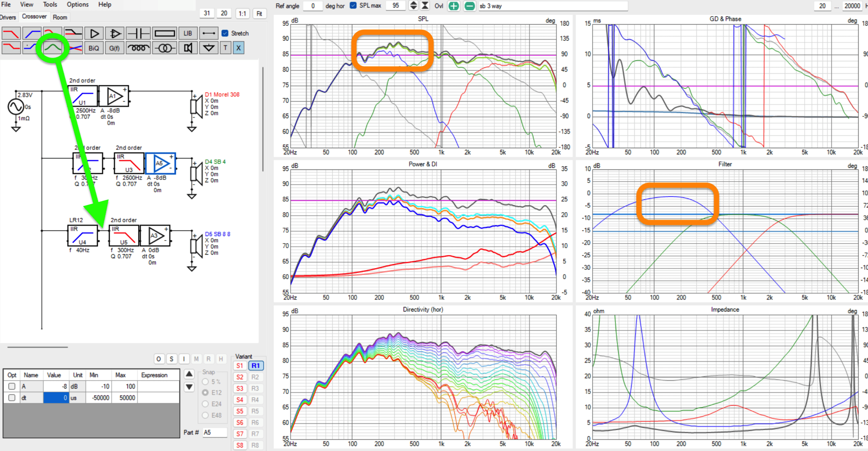Select the A3 buffer block in schematic

coord(155,235)
